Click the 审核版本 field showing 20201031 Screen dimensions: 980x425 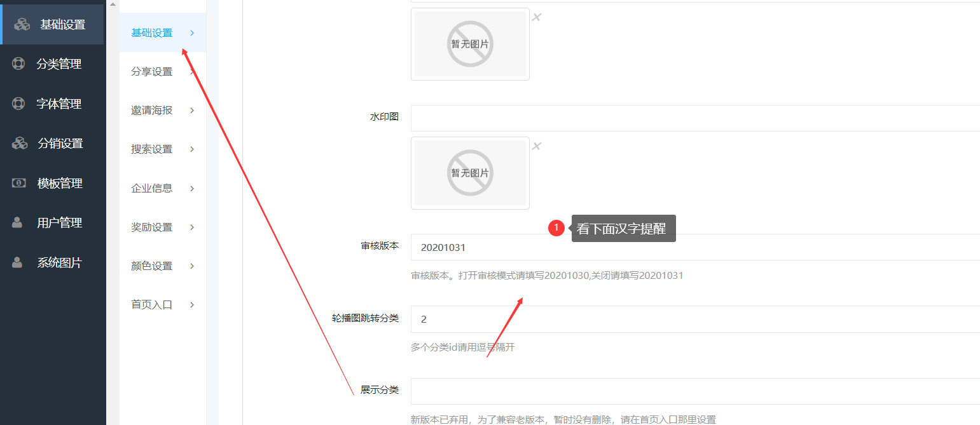(x=695, y=247)
